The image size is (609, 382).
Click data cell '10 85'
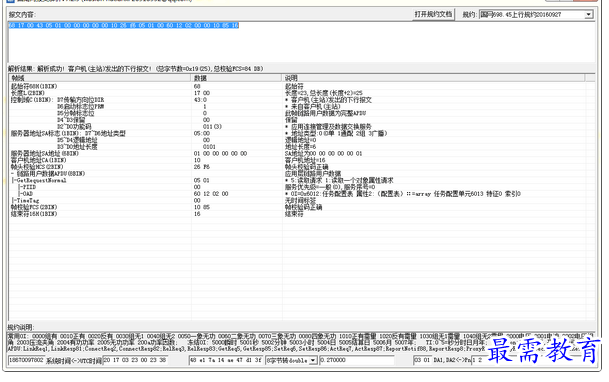(x=202, y=207)
